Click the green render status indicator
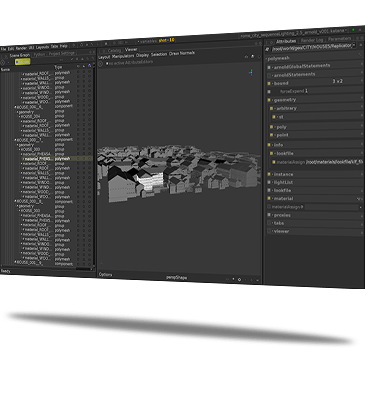 [353, 30]
